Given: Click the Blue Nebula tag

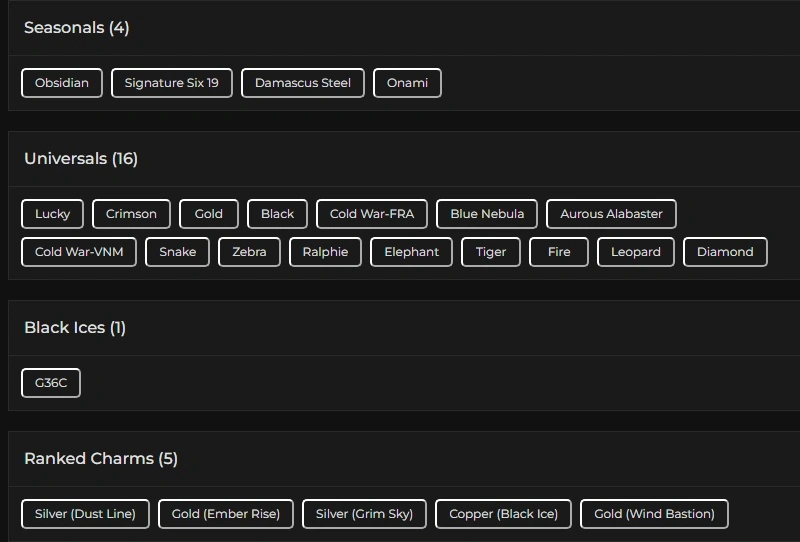Looking at the screenshot, I should pyautogui.click(x=487, y=214).
